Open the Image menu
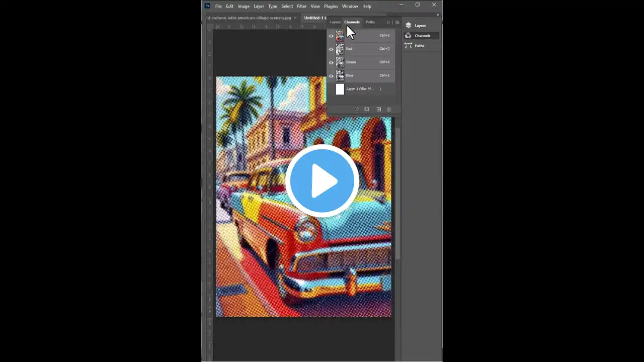Screen dimensions: 644x362 coord(244,6)
